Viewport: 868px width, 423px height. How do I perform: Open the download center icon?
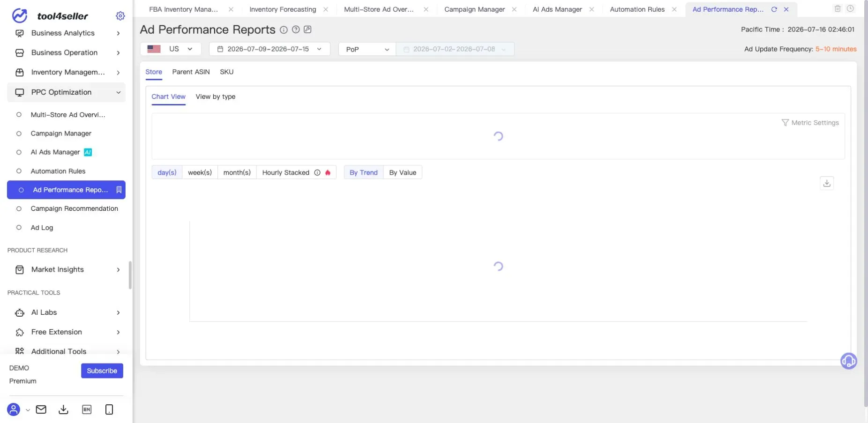[63, 409]
